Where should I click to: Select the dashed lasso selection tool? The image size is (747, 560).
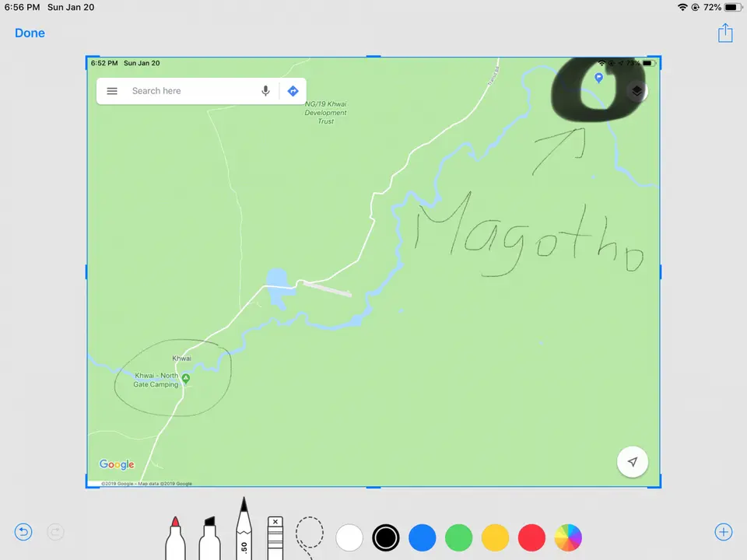(309, 537)
